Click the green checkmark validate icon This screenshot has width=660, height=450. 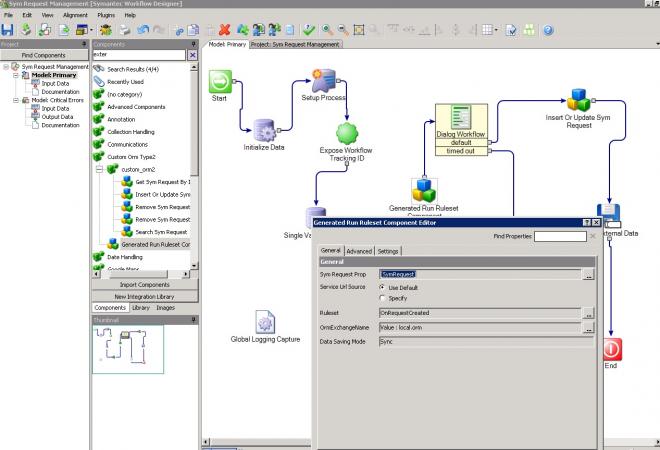click(x=309, y=30)
